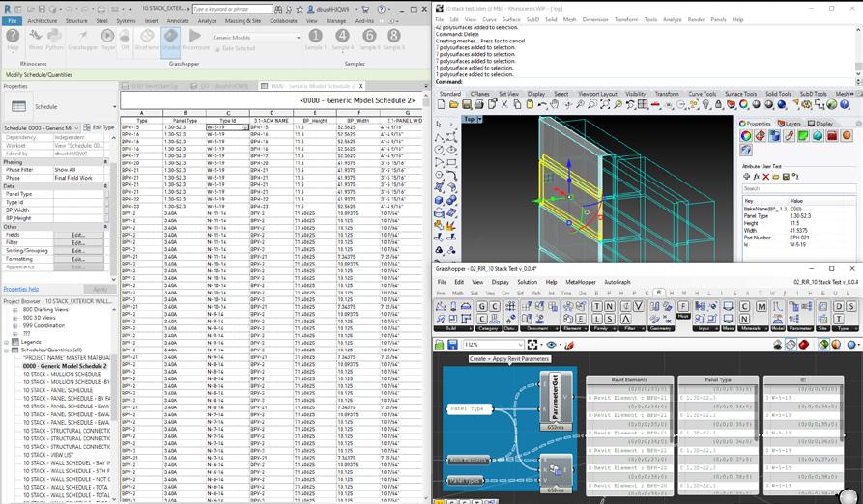
Task: Toggle Grasshopper preview eye icon
Action: [x=551, y=345]
